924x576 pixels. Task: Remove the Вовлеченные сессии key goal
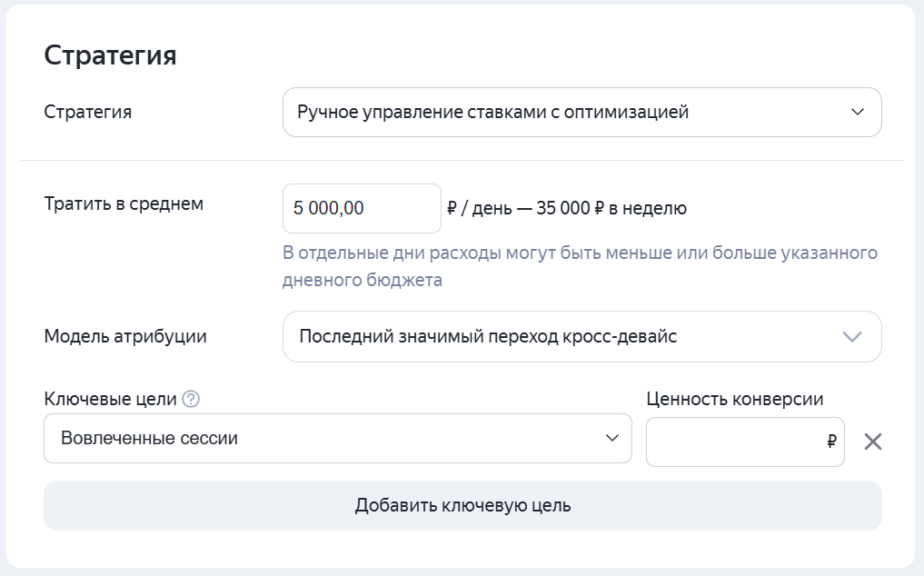[873, 442]
